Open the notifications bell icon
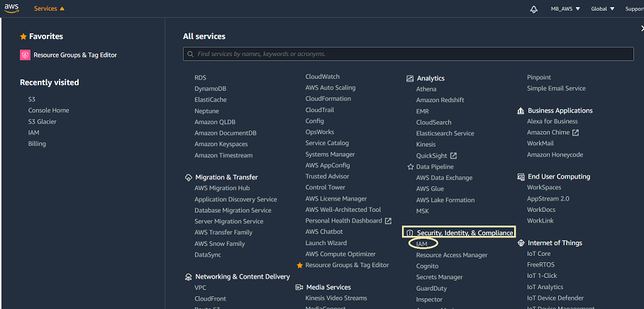Image resolution: width=644 pixels, height=309 pixels. [533, 9]
